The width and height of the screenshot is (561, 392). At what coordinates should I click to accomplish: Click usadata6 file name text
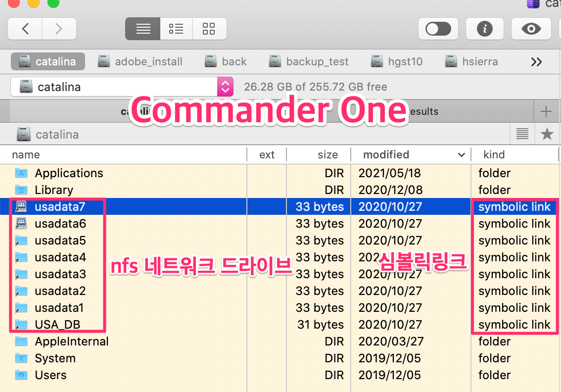[60, 223]
